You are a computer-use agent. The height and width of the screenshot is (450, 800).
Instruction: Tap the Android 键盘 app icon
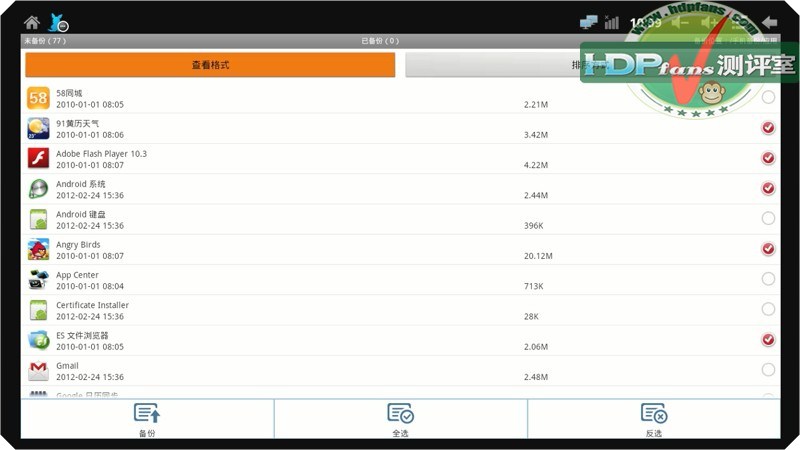coord(38,219)
